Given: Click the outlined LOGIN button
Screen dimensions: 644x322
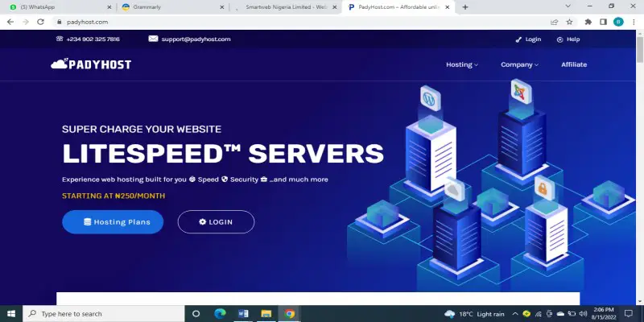Looking at the screenshot, I should [x=216, y=222].
